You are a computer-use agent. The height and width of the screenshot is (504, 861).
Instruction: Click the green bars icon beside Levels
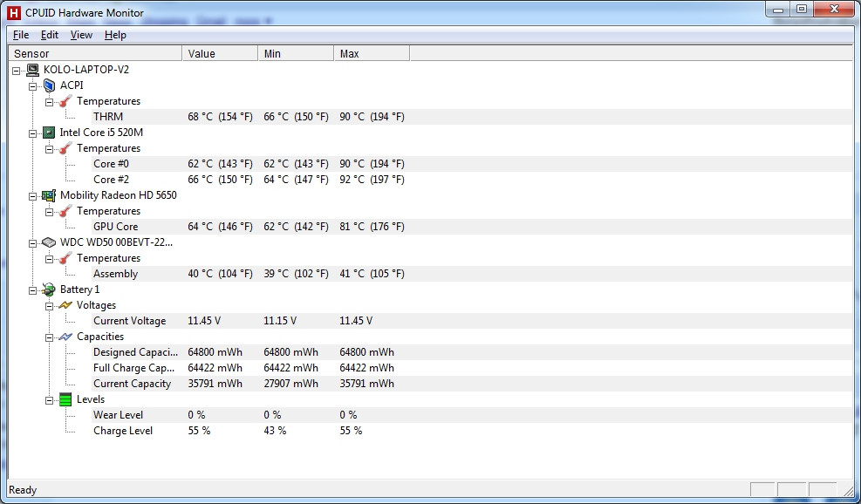click(65, 399)
